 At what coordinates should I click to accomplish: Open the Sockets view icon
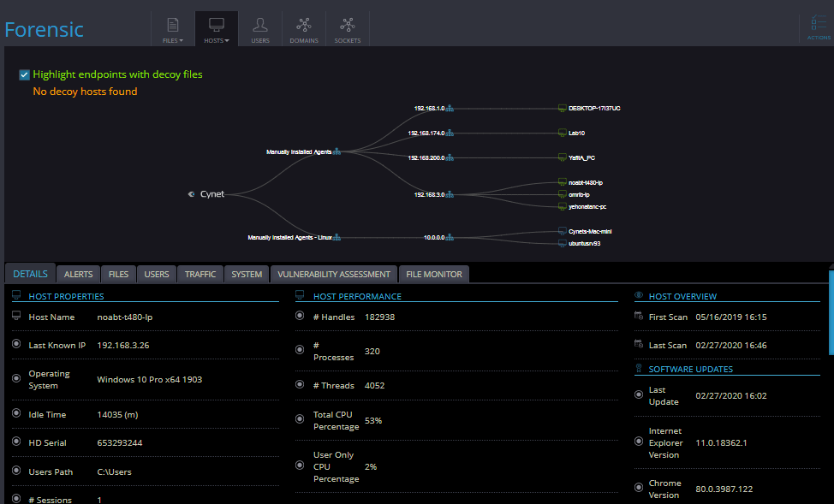coord(347,28)
